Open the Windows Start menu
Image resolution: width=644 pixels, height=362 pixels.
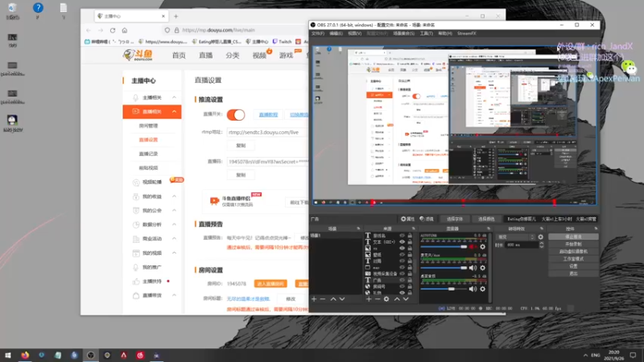8,355
